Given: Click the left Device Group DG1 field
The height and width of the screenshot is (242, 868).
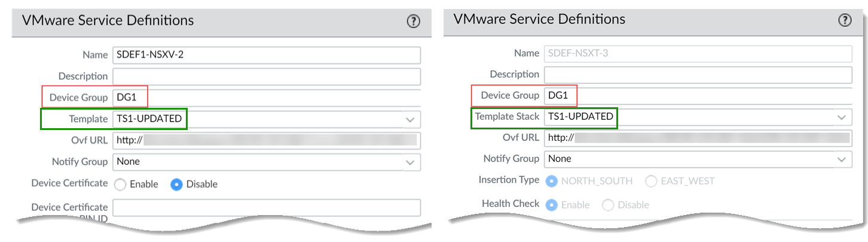Looking at the screenshot, I should [266, 98].
